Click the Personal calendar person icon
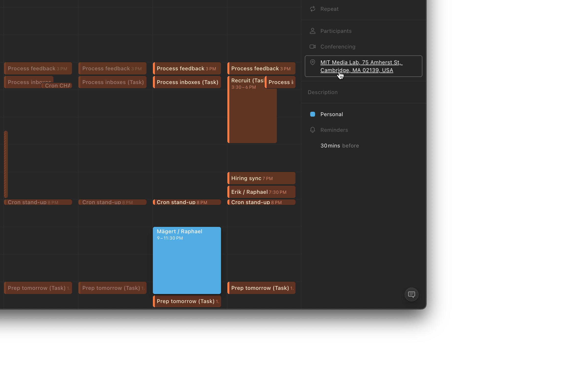 point(312,114)
